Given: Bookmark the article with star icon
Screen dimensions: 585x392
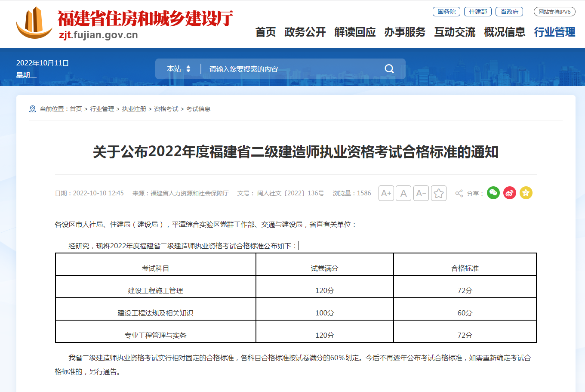Looking at the screenshot, I should 439,193.
